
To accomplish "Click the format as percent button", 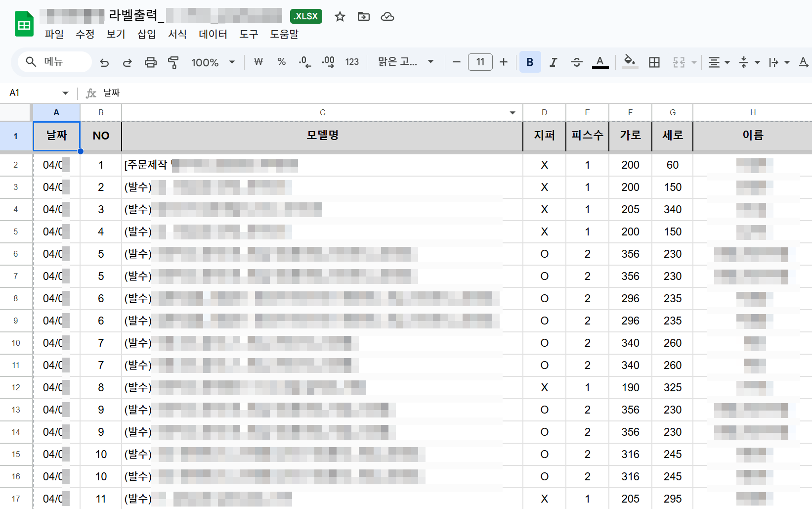I will tap(282, 62).
